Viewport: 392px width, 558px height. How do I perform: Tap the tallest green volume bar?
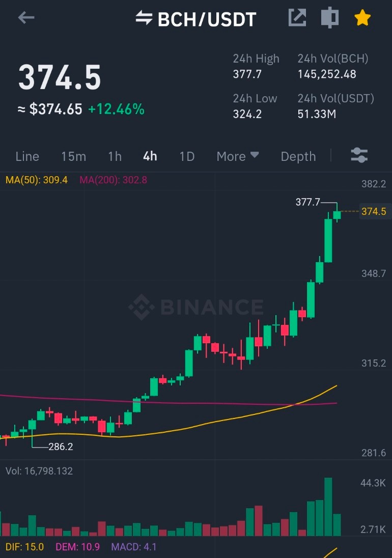[328, 507]
